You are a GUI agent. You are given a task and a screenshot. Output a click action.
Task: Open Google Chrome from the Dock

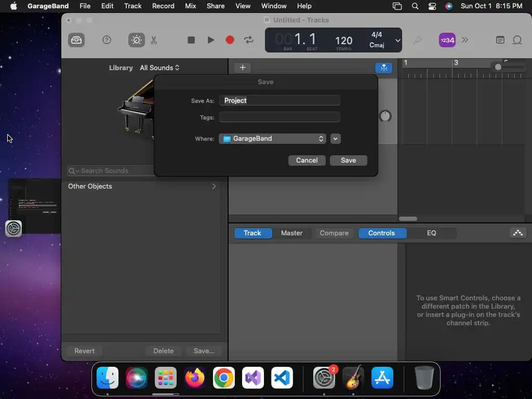(223, 378)
